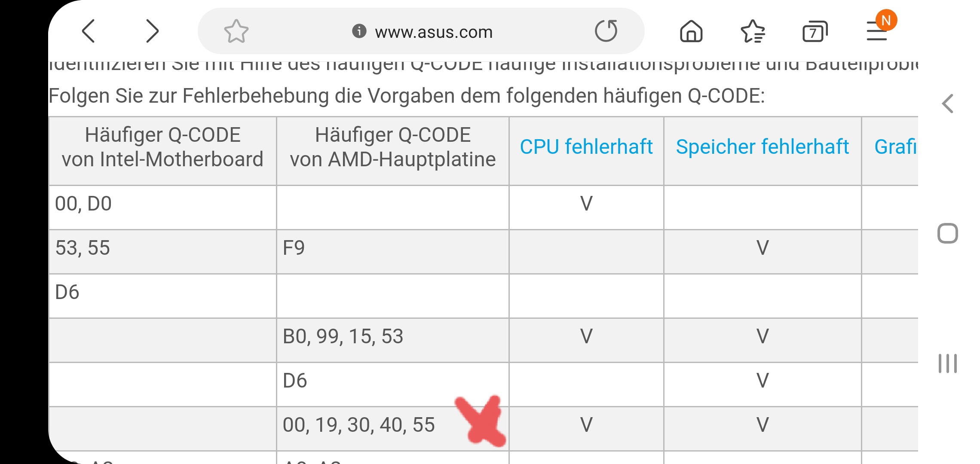This screenshot has height=464, width=980.
Task: Go forward with the browser forward arrow
Action: [x=152, y=31]
